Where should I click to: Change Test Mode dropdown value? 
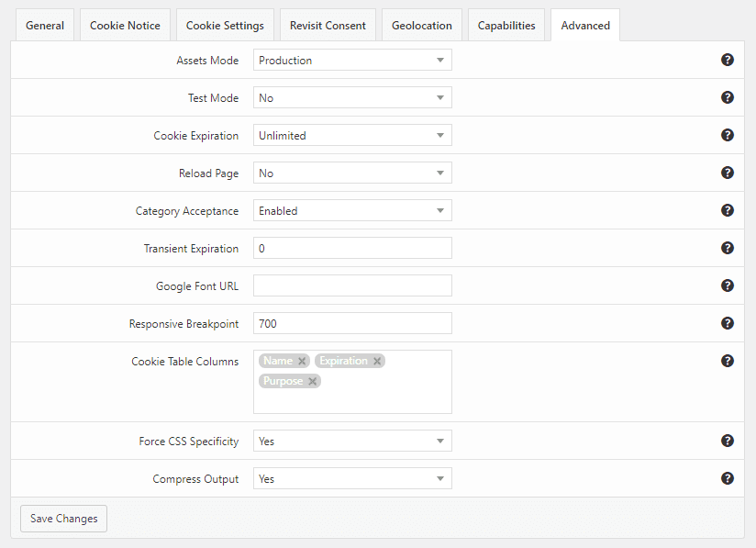pos(352,98)
